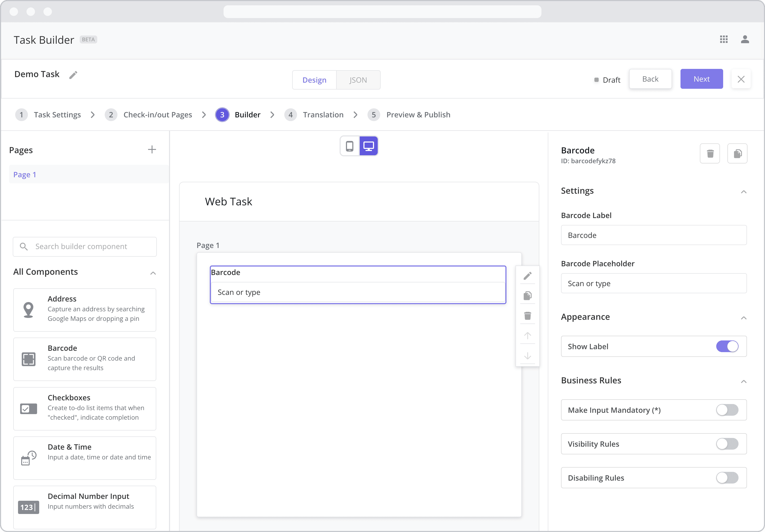This screenshot has width=765, height=532.
Task: Switch to the JSON tab
Action: pyautogui.click(x=358, y=80)
